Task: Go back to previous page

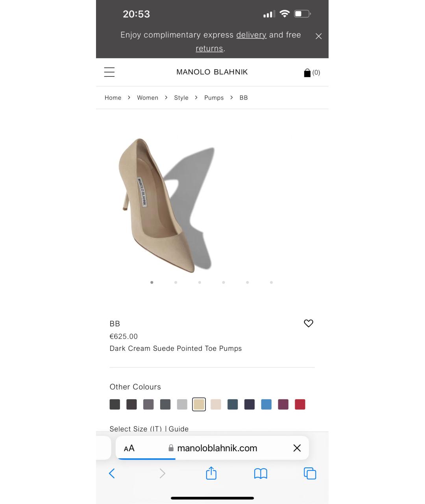Action: (112, 473)
